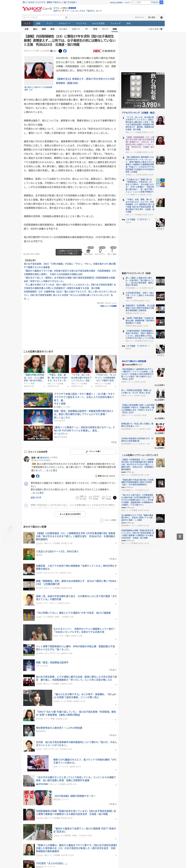Open settings via the gear icon
This screenshot has width=186, height=868.
coord(161,18)
